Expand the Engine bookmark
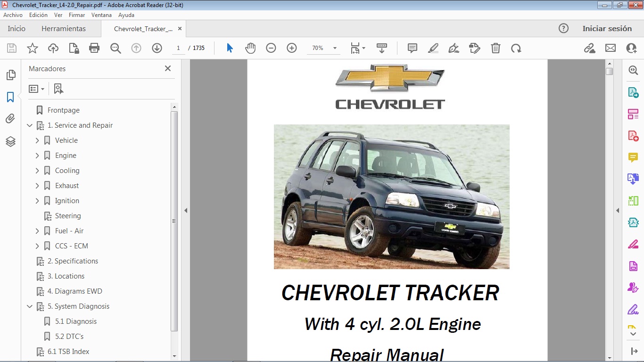The width and height of the screenshot is (644, 362). (37, 156)
